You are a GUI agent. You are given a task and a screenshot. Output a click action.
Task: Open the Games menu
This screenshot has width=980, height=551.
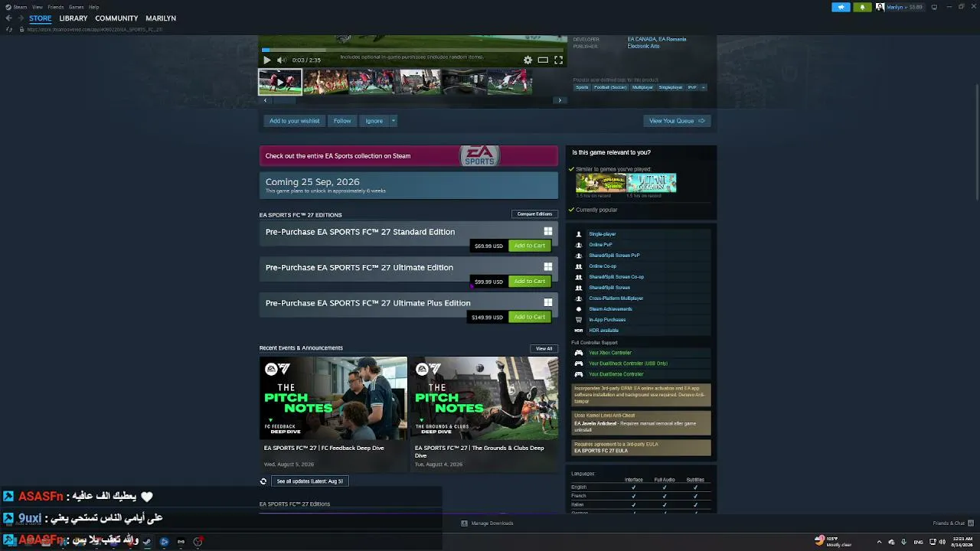click(76, 7)
